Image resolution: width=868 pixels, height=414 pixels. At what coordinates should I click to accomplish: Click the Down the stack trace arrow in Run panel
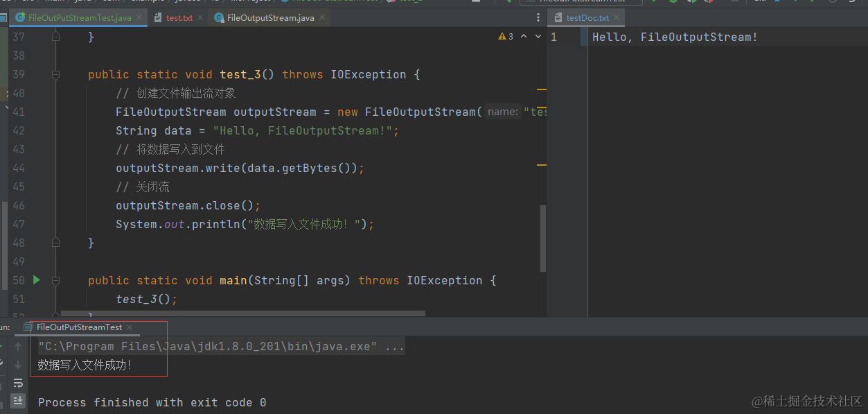[18, 365]
